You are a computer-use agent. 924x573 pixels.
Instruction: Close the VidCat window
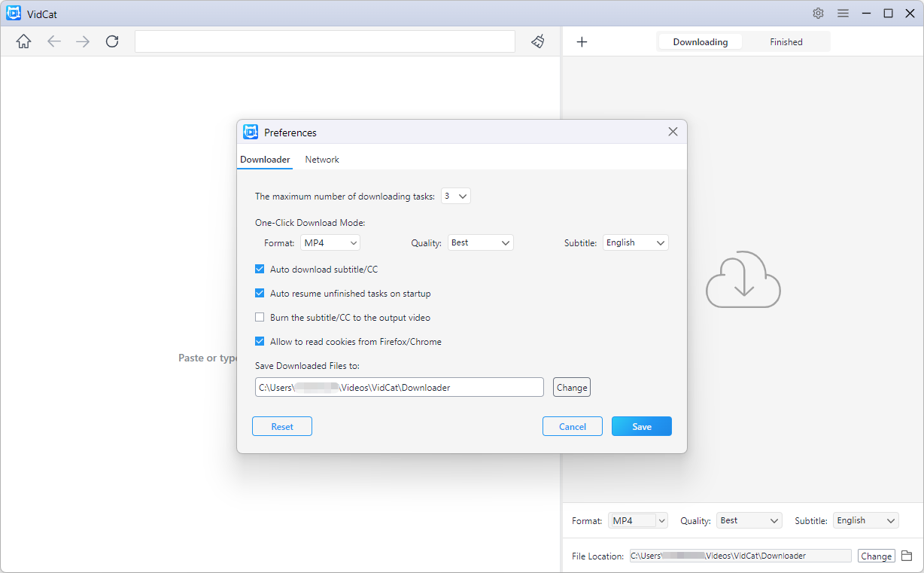(x=909, y=13)
